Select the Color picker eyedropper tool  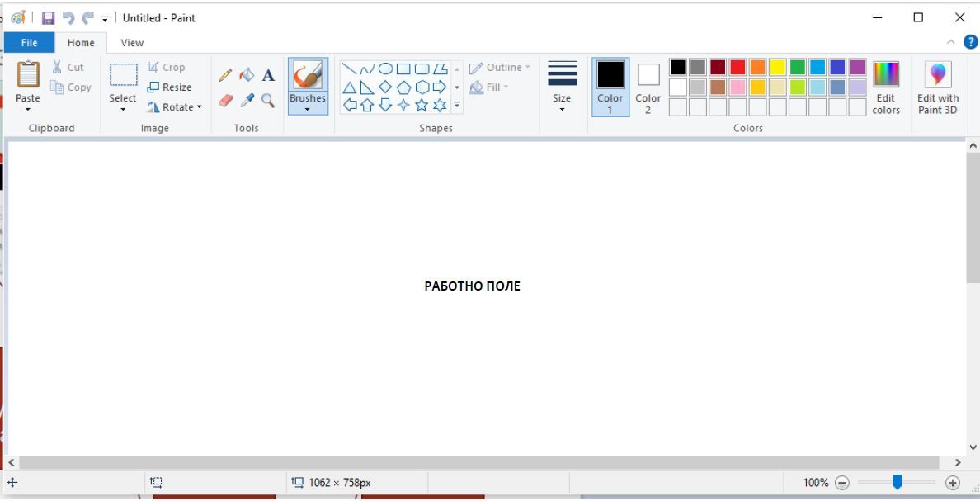247,100
